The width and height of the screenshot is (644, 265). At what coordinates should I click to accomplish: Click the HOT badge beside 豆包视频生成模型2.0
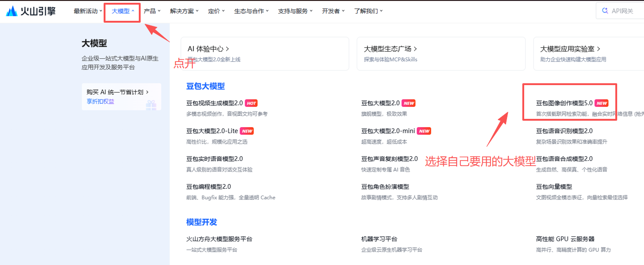251,103
